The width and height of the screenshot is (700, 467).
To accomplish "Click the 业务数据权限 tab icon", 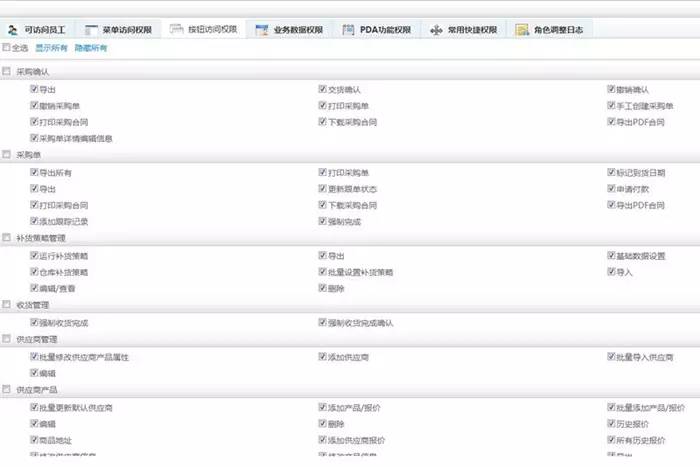I will pyautogui.click(x=262, y=30).
